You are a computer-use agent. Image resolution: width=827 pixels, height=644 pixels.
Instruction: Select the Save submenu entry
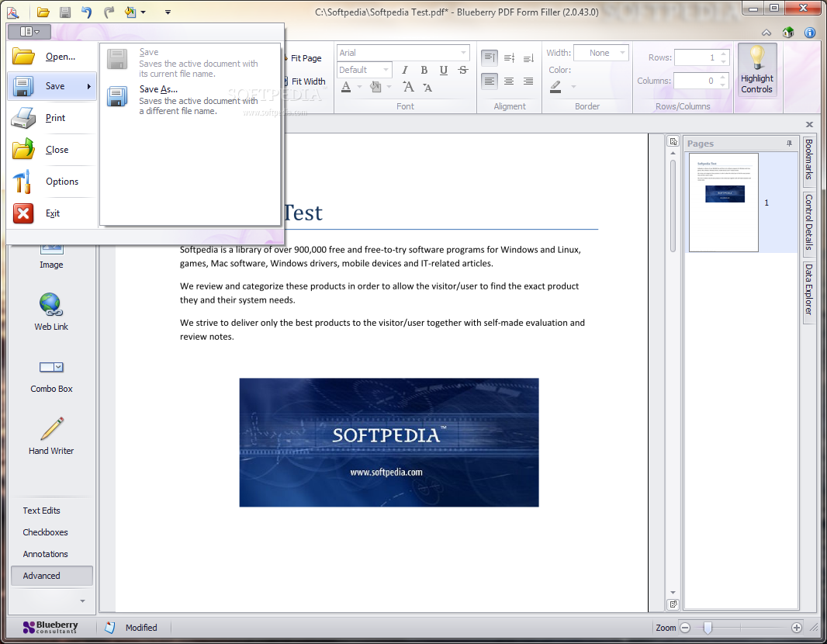coord(52,86)
